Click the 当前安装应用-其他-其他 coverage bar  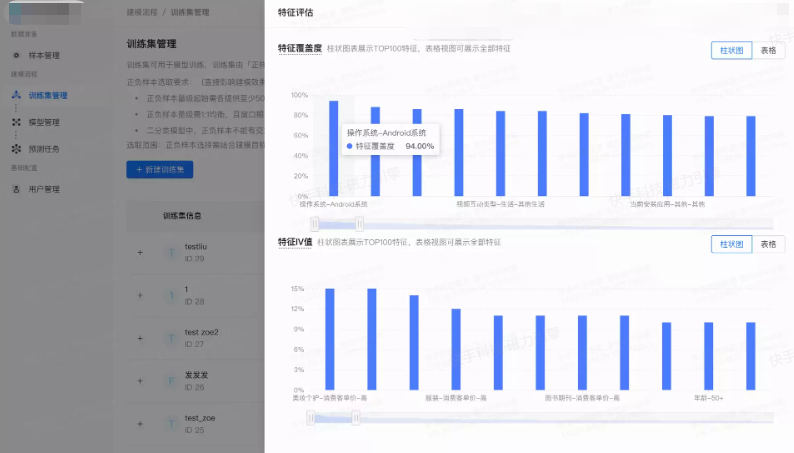click(667, 155)
